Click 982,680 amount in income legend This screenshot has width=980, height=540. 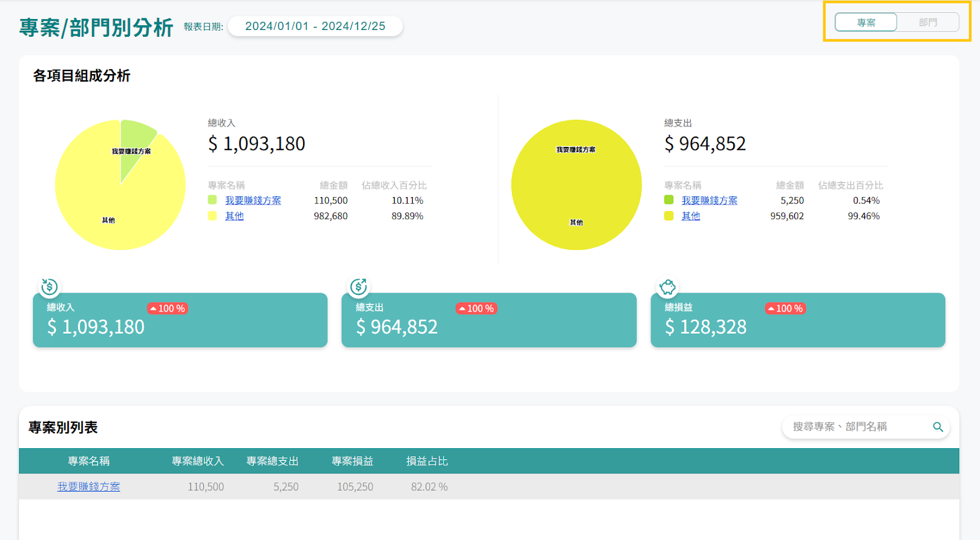pyautogui.click(x=331, y=216)
